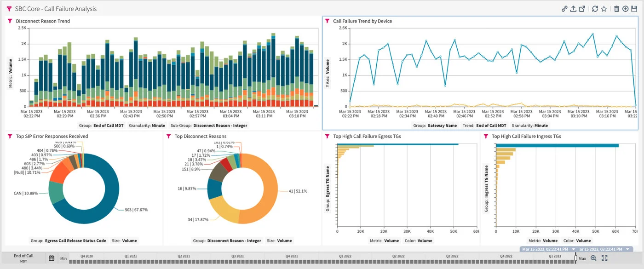Image resolution: width=644 pixels, height=269 pixels.
Task: Click the 'SBC Core - Call Failure Analysis' title
Action: point(56,9)
